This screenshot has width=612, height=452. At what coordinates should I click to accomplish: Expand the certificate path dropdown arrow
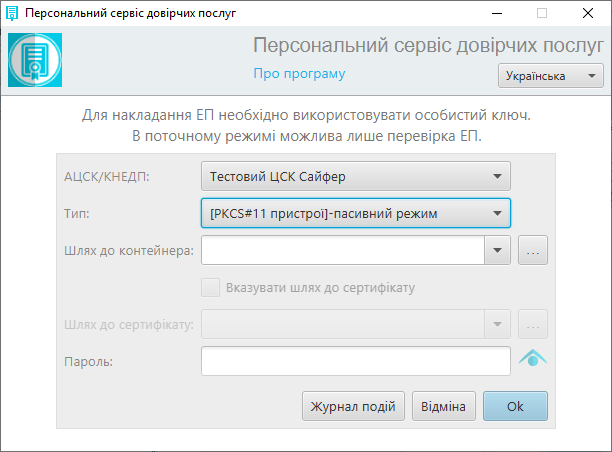tap(497, 324)
